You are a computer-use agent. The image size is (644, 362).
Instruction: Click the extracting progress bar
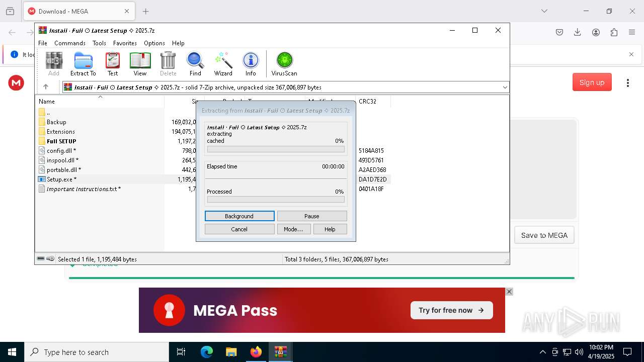click(x=276, y=149)
